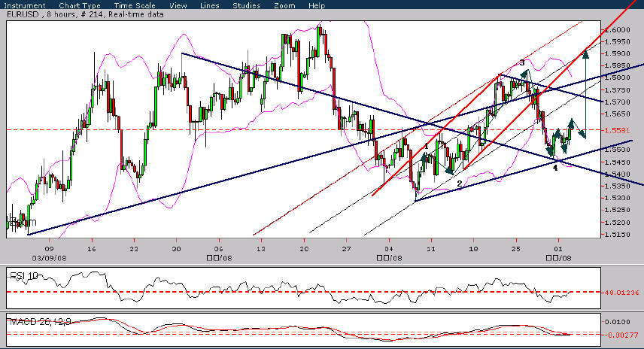Image resolution: width=644 pixels, height=349 pixels.
Task: Click the 'EURUSD , 8 hours, # 214' chart title
Action: coord(85,14)
